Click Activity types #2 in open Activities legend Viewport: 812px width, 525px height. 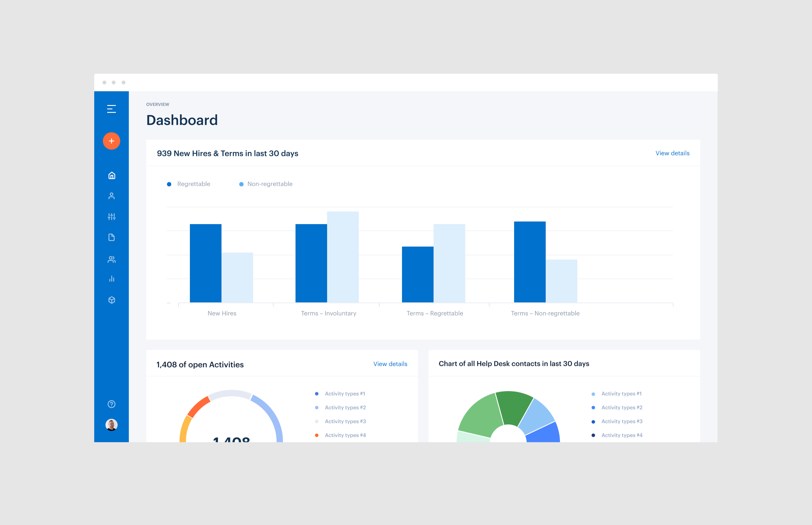pos(340,408)
